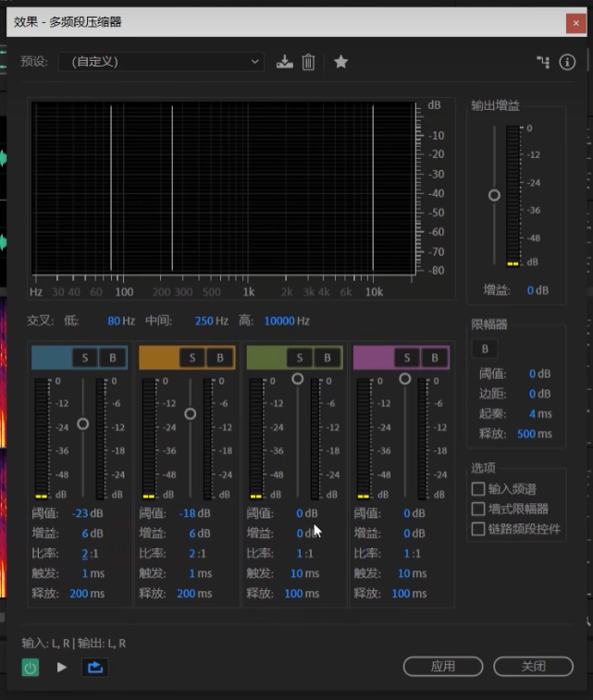Enable the 输入频谱 checkbox
The width and height of the screenshot is (593, 700).
(478, 489)
